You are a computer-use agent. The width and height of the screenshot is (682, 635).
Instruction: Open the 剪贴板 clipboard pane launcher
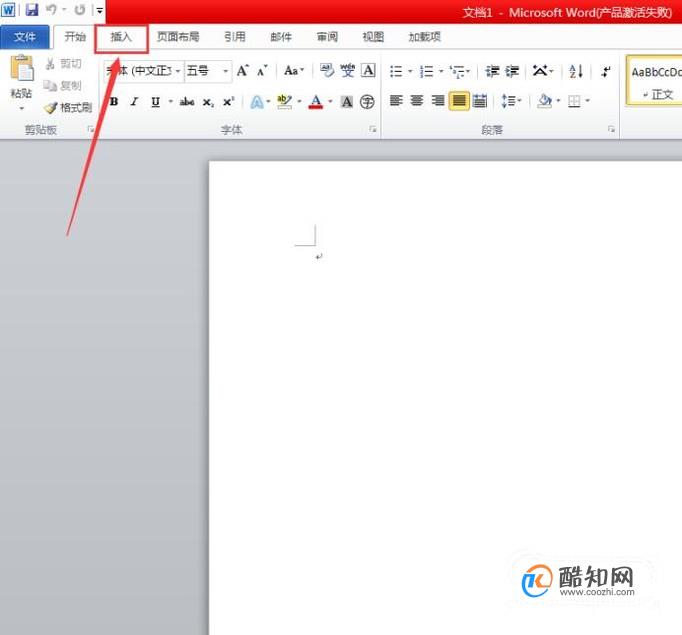(x=90, y=129)
